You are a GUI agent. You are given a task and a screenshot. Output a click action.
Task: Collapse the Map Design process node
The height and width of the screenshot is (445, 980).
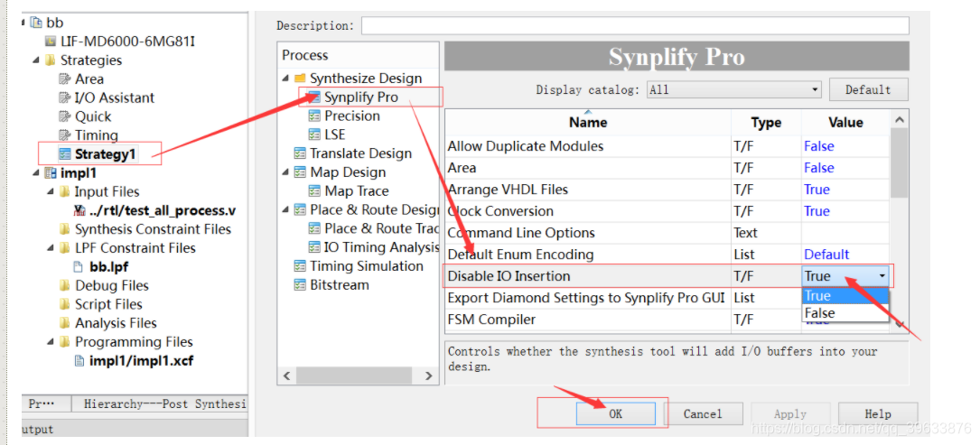click(286, 172)
